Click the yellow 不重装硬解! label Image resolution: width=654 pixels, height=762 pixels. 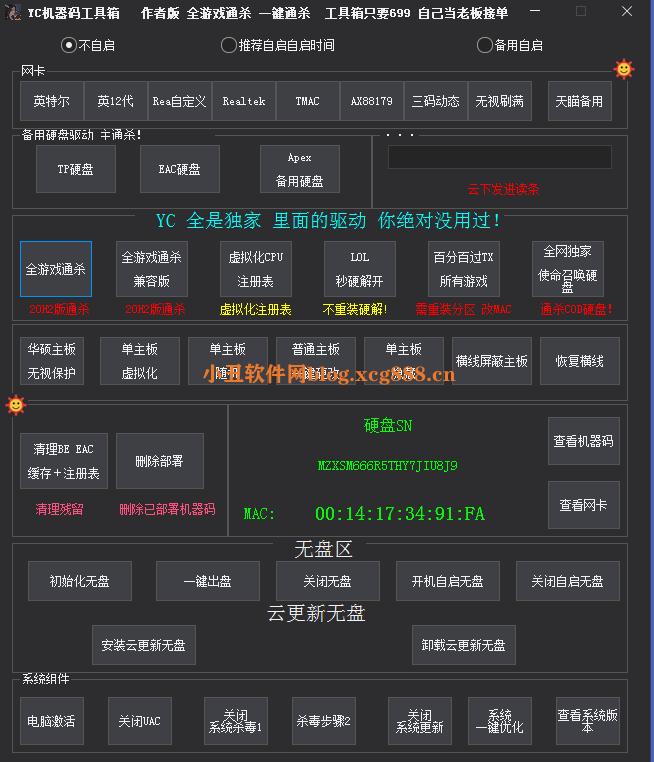(x=355, y=309)
